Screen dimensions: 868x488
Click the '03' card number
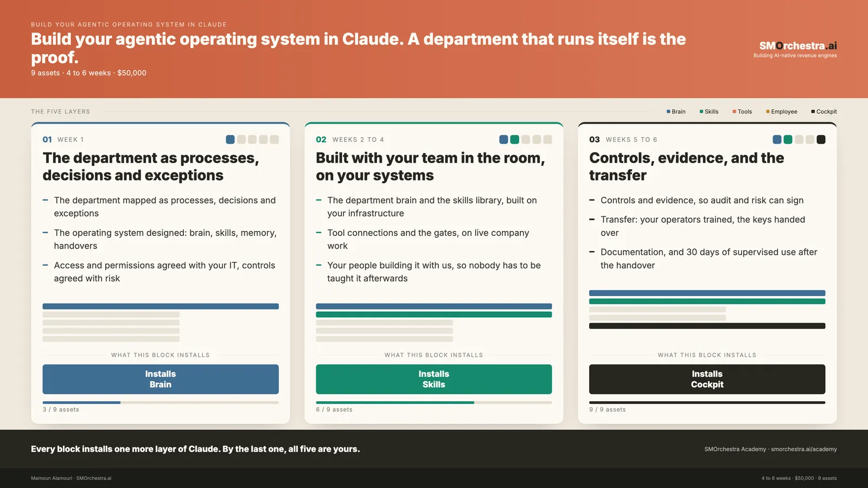pos(595,139)
